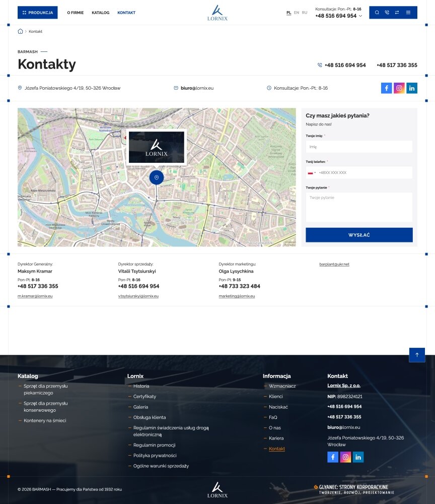The height and width of the screenshot is (504, 435).
Task: Open the PRODUKCJA menu button
Action: (38, 13)
